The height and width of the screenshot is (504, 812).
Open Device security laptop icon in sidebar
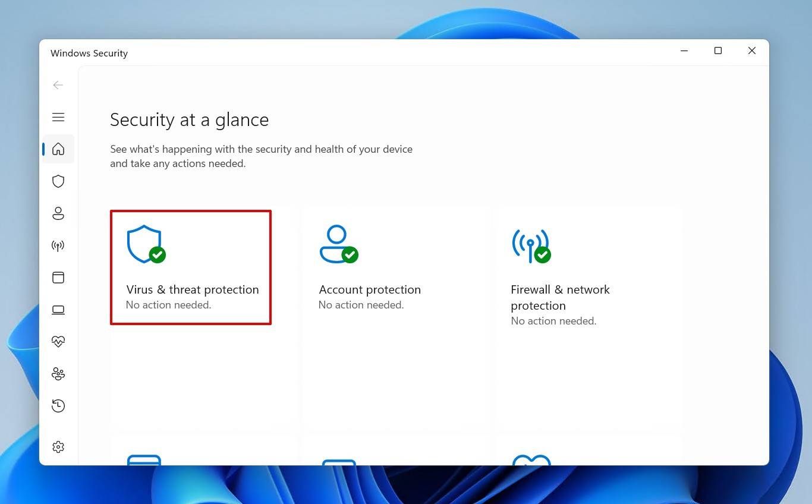[x=58, y=310]
